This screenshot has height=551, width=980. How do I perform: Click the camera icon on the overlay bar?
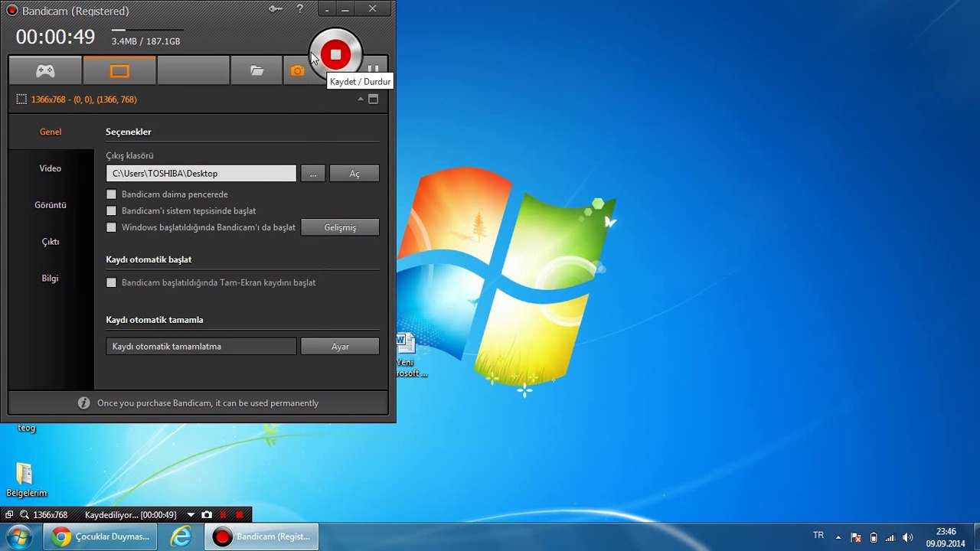pos(207,515)
